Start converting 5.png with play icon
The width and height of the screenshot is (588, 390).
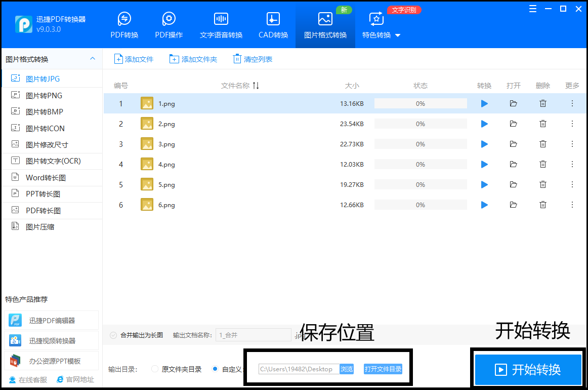click(x=484, y=185)
